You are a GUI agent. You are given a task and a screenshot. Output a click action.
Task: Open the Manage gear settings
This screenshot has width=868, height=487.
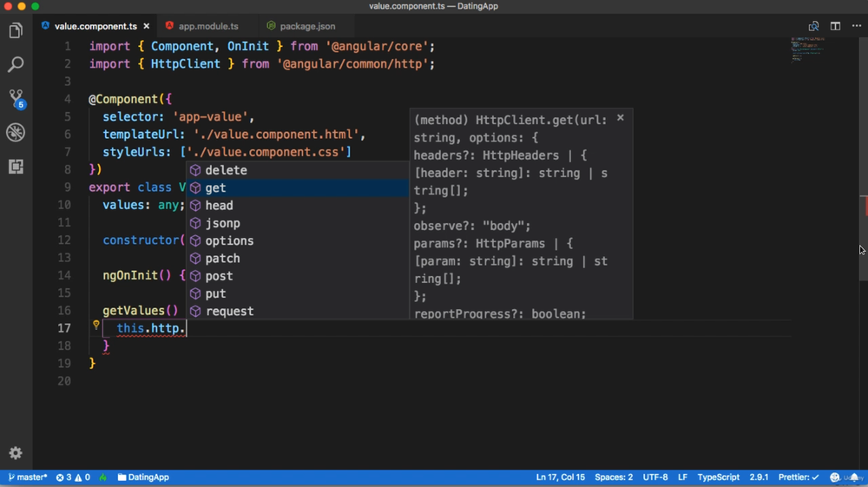pyautogui.click(x=16, y=452)
